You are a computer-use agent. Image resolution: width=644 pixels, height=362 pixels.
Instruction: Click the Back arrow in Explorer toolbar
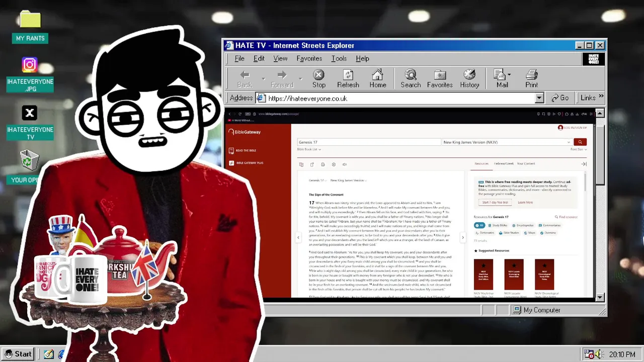click(x=245, y=78)
